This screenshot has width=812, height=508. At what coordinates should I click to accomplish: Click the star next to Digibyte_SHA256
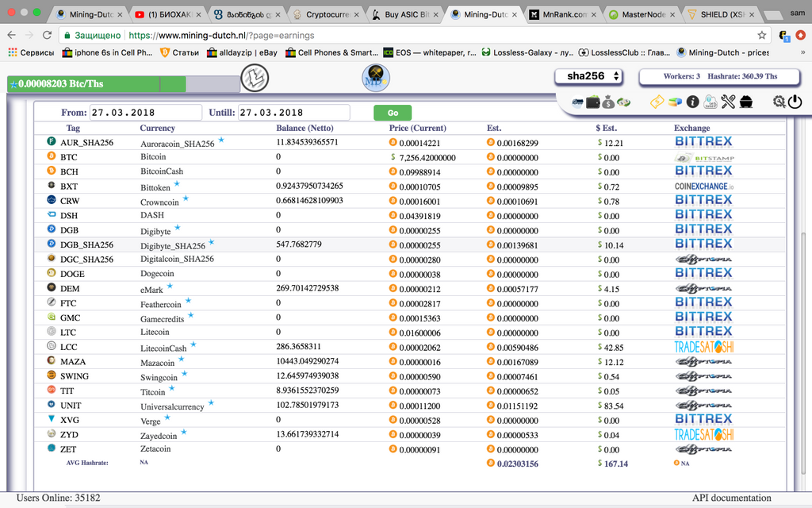211,242
